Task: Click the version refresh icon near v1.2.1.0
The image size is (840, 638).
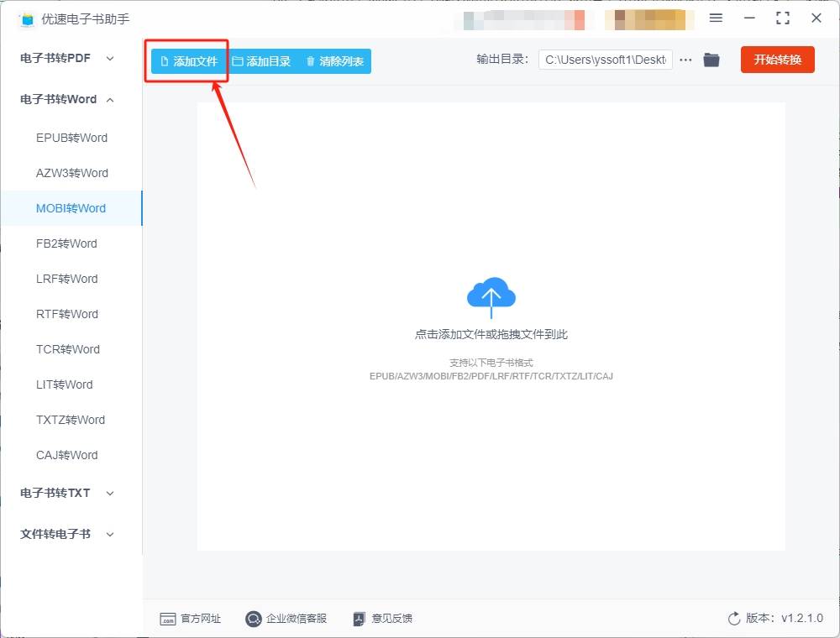Action: coord(734,619)
